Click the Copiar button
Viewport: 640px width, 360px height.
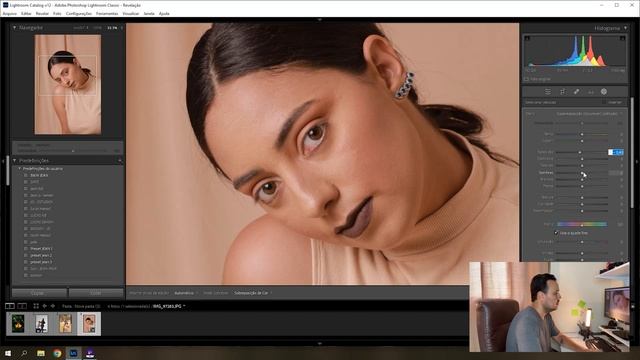39,293
